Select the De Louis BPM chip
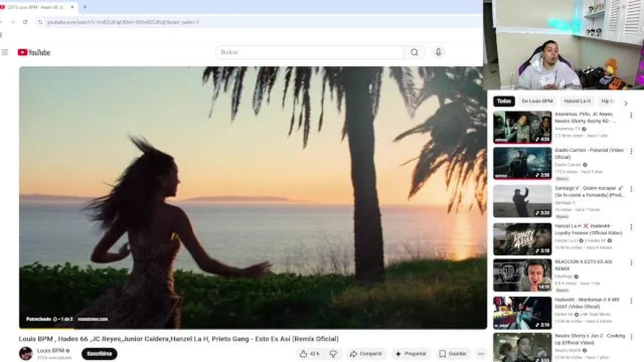644x362 pixels. [x=537, y=101]
